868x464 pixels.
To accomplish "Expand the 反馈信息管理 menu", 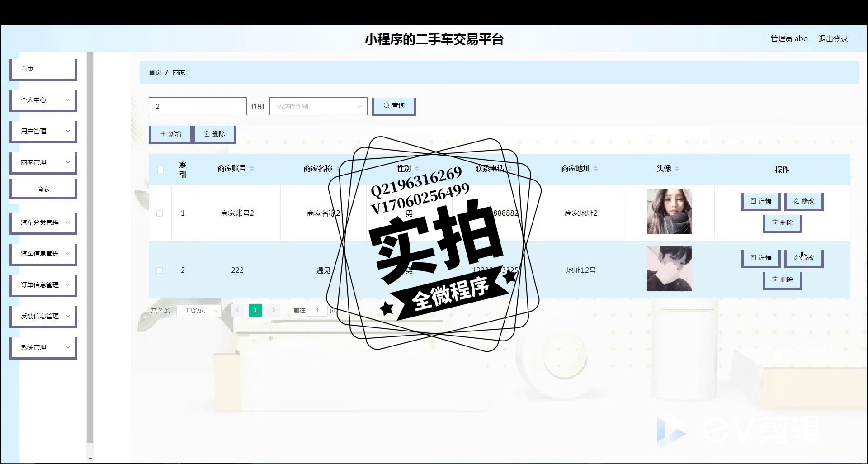I will 43,316.
